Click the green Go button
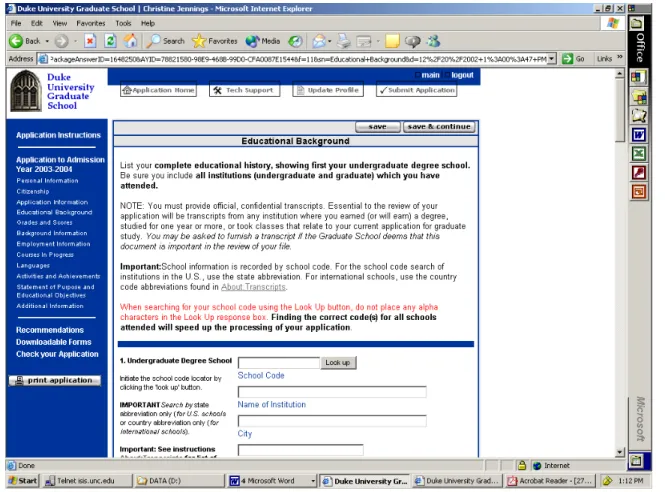 click(573, 59)
